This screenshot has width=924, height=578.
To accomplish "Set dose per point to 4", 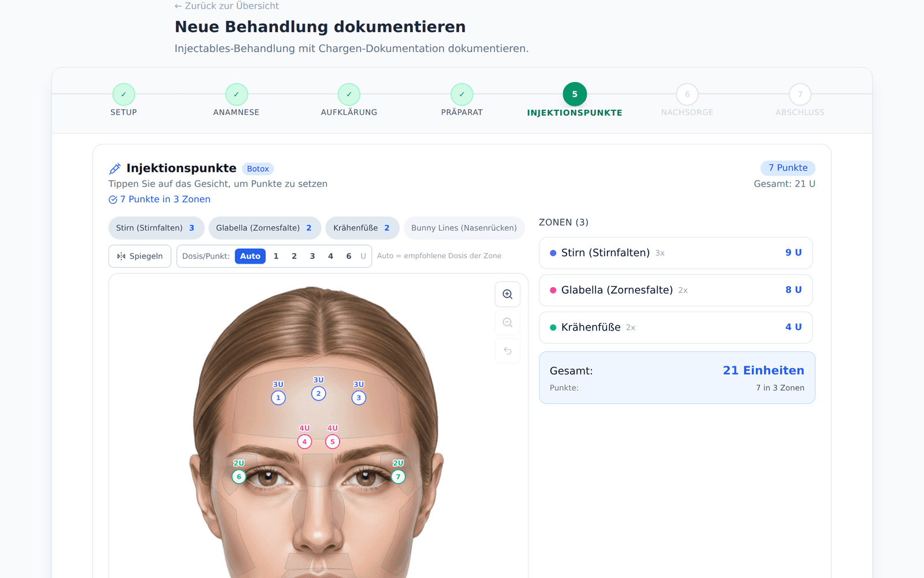I will 330,256.
